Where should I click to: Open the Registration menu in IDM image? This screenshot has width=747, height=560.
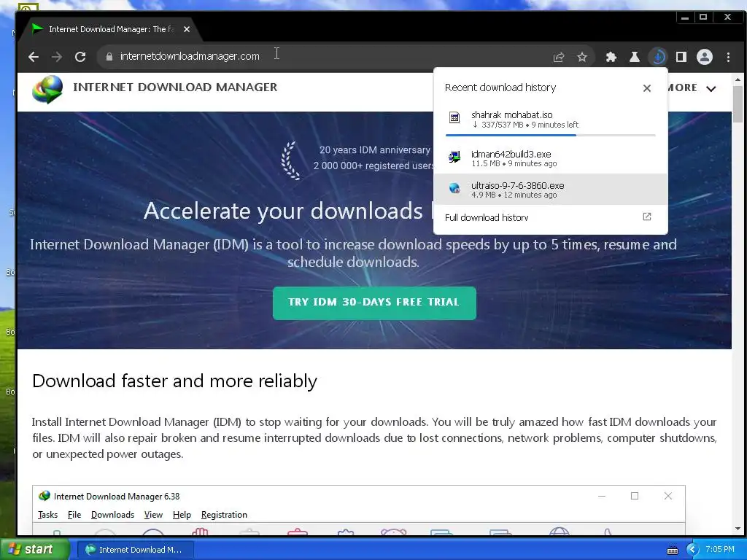point(224,515)
